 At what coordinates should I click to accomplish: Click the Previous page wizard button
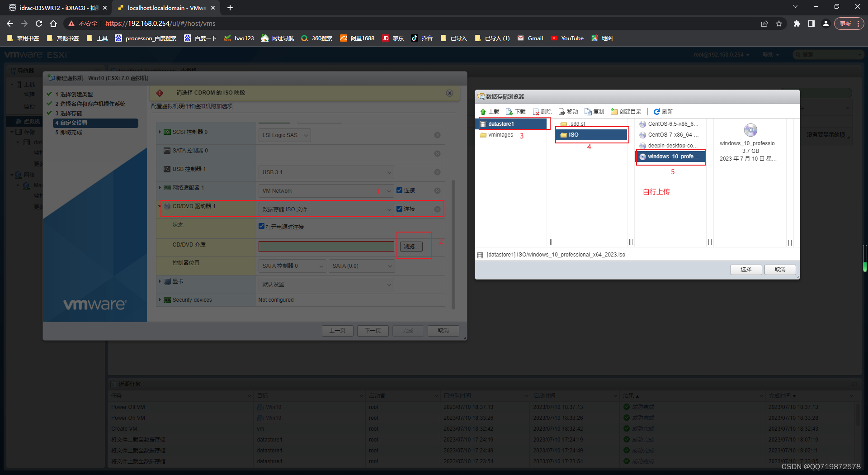[x=337, y=331]
